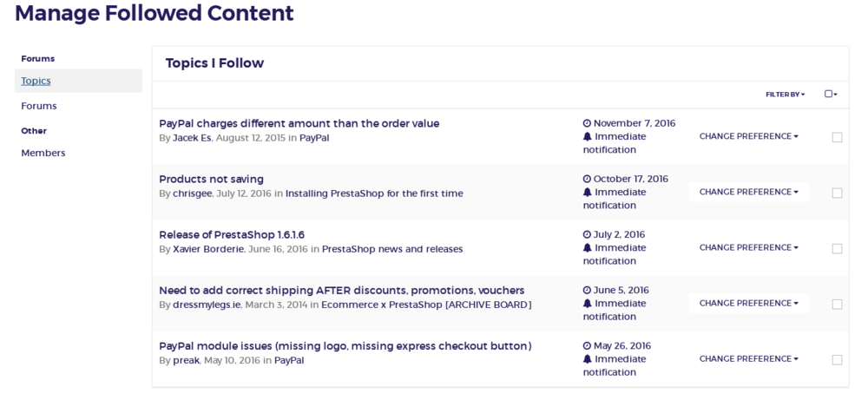Click bell icon in PayPal module issues row
868x400 pixels.
click(587, 359)
